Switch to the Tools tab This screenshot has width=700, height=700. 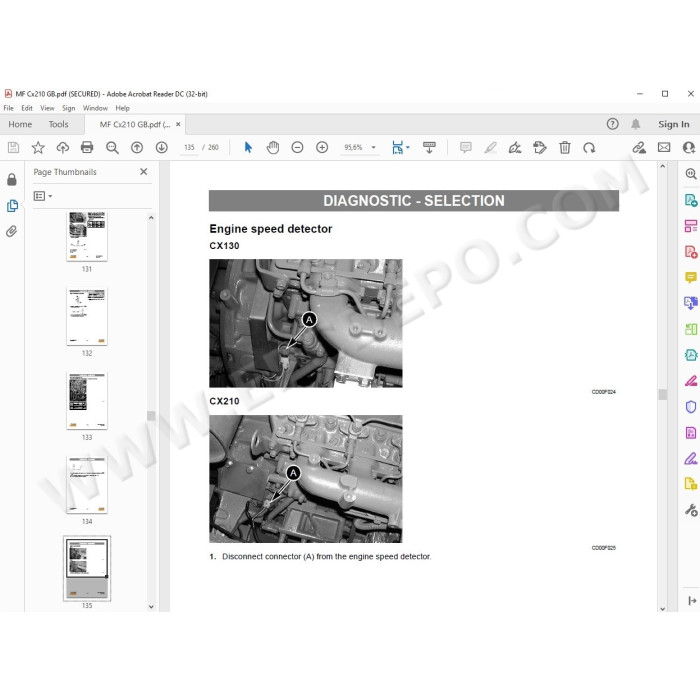[x=58, y=124]
